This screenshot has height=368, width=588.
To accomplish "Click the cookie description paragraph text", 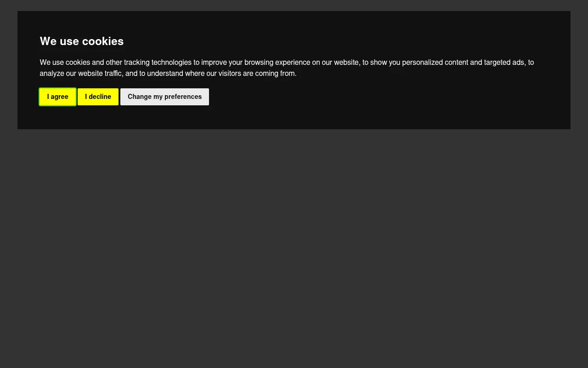I will click(x=287, y=68).
